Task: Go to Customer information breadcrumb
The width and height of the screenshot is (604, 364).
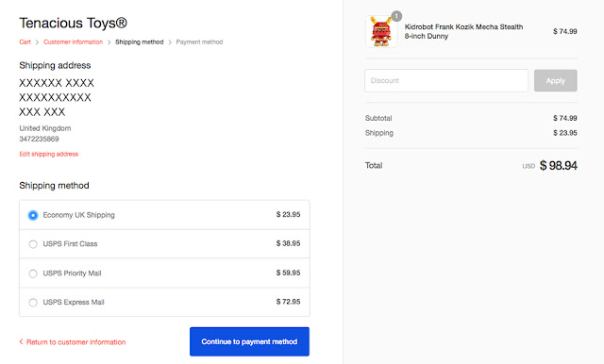Action: pyautogui.click(x=74, y=41)
